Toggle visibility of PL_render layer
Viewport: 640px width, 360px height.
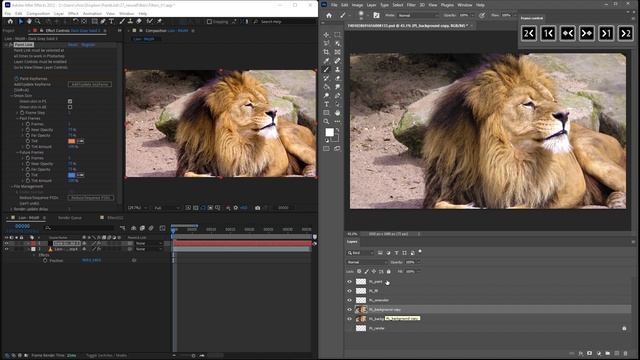[349, 328]
